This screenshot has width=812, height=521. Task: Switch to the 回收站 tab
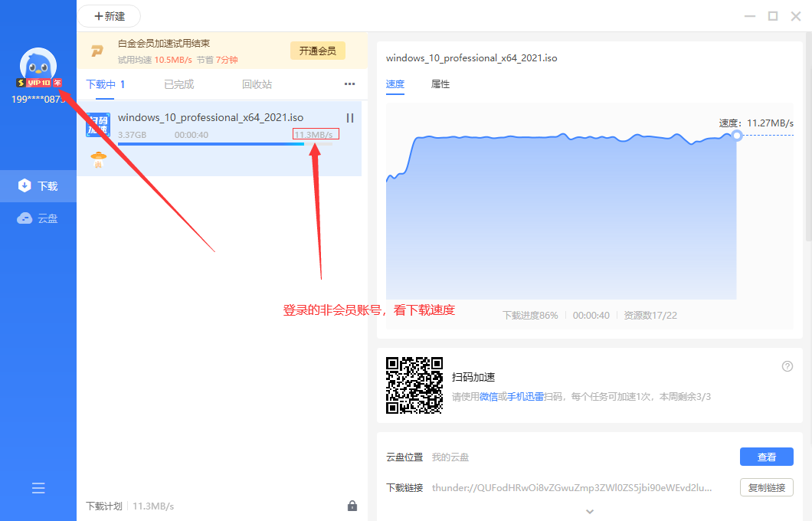257,84
